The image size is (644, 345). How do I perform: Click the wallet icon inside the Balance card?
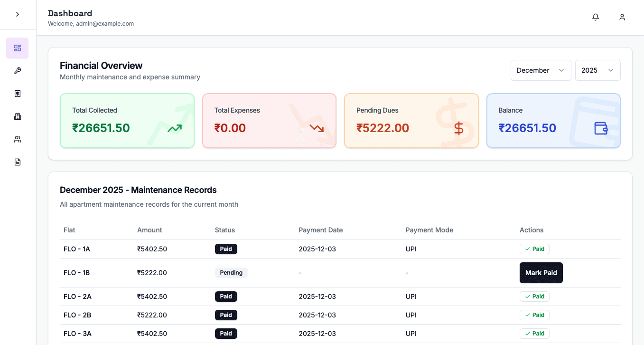(x=601, y=128)
